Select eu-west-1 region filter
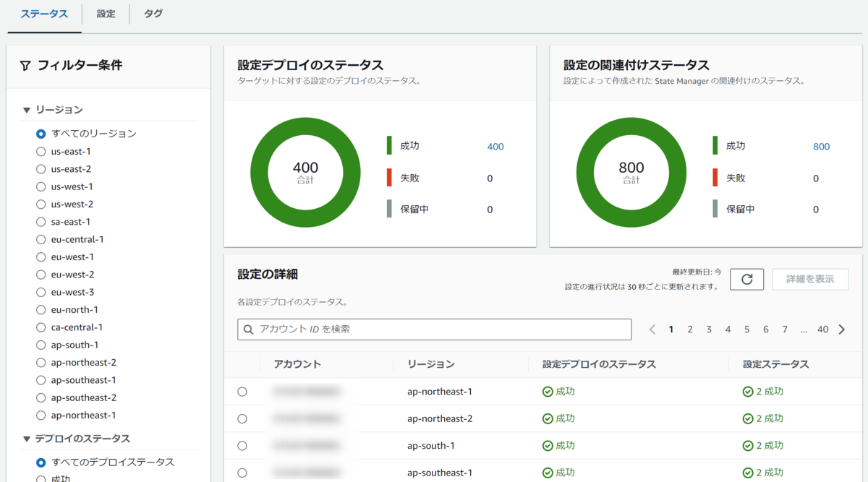 [x=41, y=257]
